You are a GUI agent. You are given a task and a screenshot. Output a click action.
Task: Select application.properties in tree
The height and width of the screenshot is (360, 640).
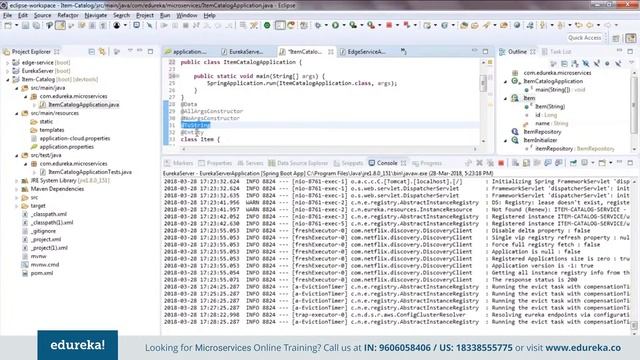pyautogui.click(x=67, y=147)
